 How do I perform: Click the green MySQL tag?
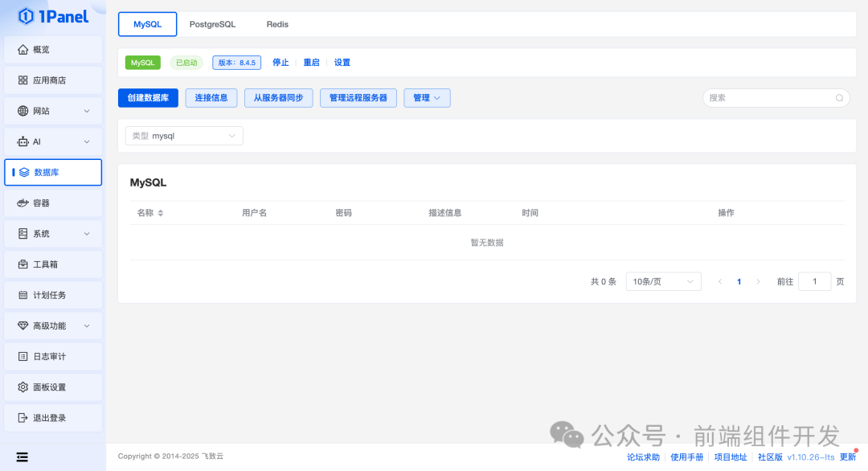point(143,63)
